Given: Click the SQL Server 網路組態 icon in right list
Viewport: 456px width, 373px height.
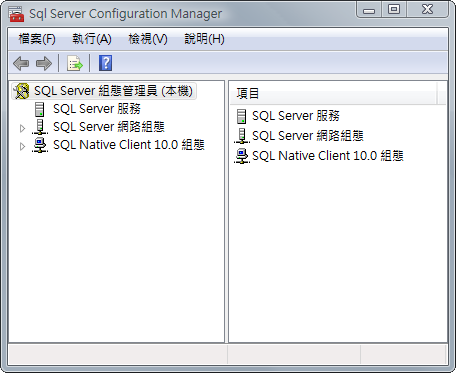Looking at the screenshot, I should (242, 136).
